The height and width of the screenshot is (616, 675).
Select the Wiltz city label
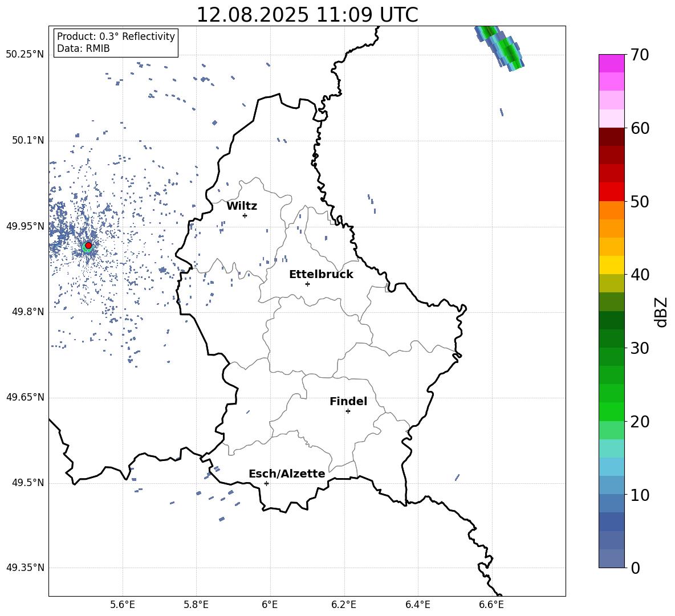pyautogui.click(x=242, y=206)
